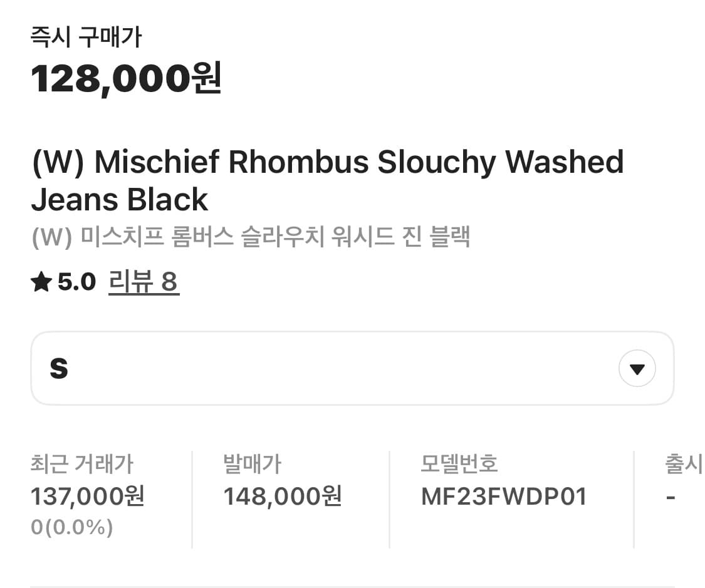Click the 0(0.0%) price change text
The height and width of the screenshot is (588, 705).
point(71,528)
